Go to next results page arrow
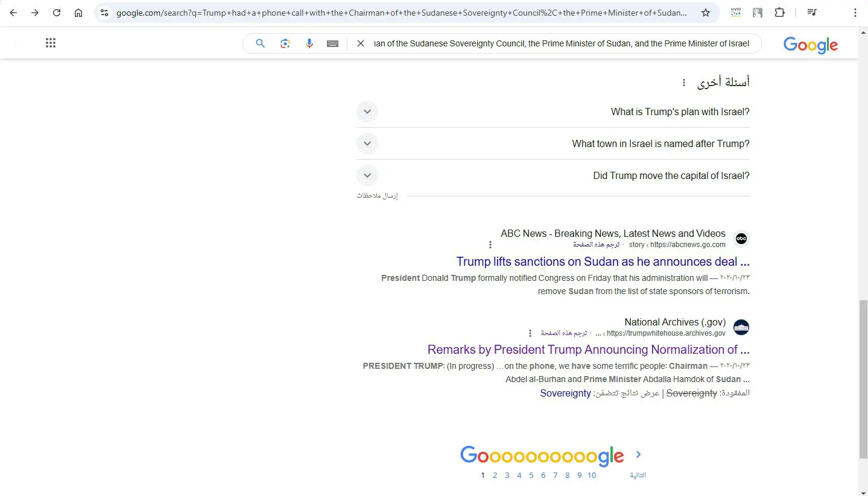Viewport: 868px width, 496px height. (x=638, y=454)
